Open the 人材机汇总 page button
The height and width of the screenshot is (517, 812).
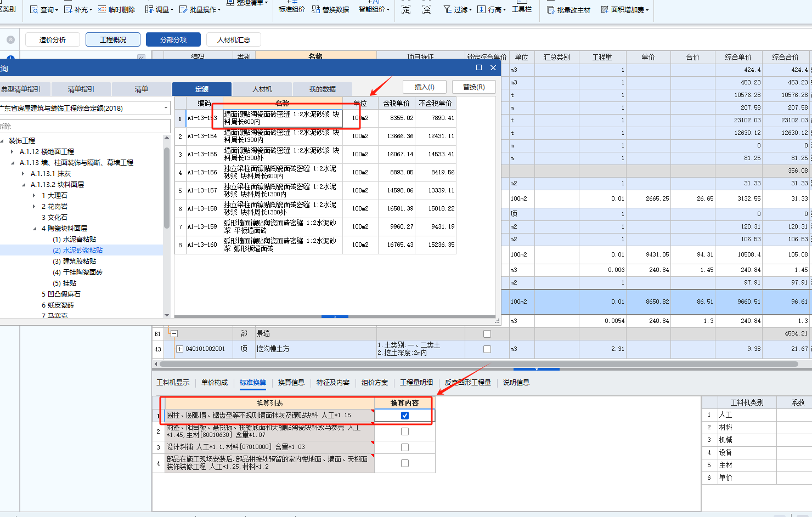[x=234, y=39]
